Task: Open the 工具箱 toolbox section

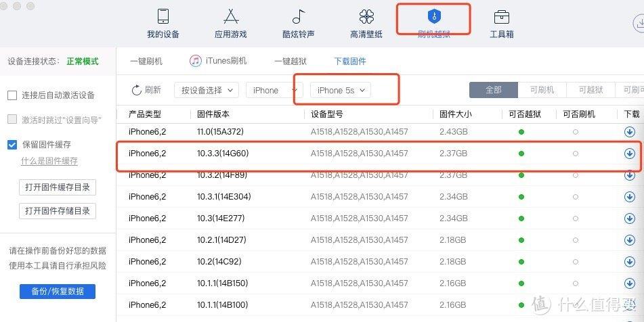Action: click(x=502, y=24)
